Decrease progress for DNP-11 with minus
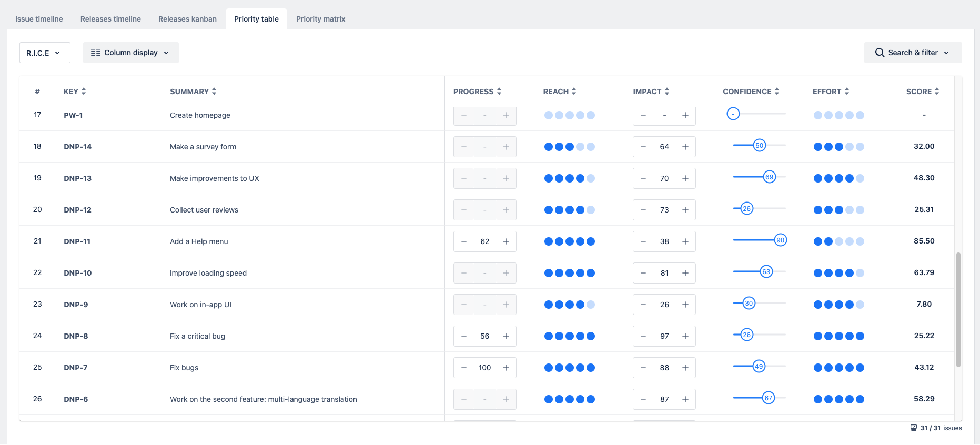 464,241
